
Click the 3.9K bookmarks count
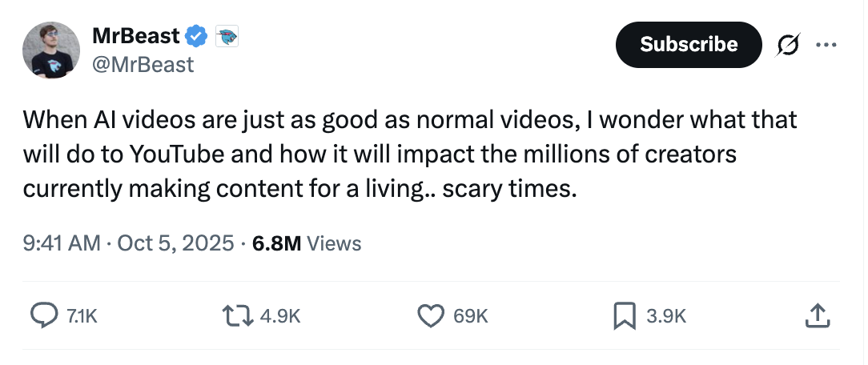[x=666, y=316]
